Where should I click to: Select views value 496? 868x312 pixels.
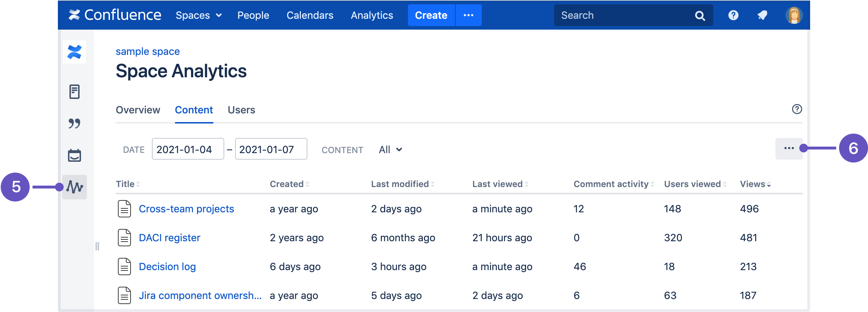[749, 209]
